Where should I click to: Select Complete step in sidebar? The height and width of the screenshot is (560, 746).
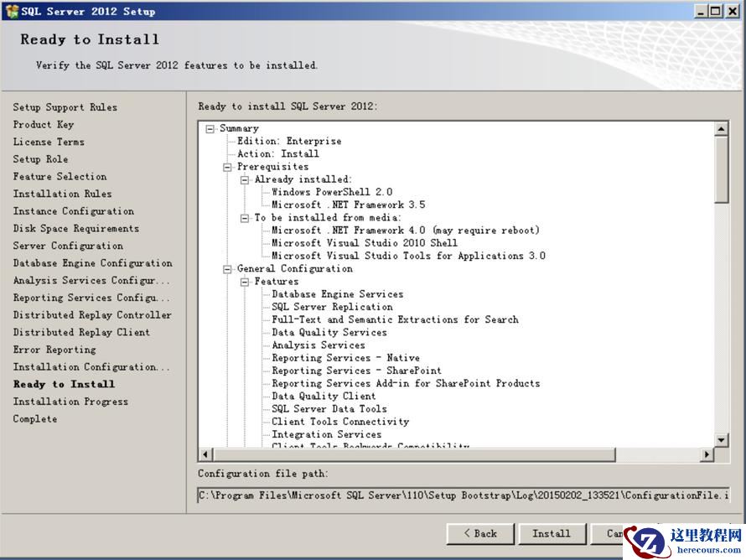click(x=35, y=418)
